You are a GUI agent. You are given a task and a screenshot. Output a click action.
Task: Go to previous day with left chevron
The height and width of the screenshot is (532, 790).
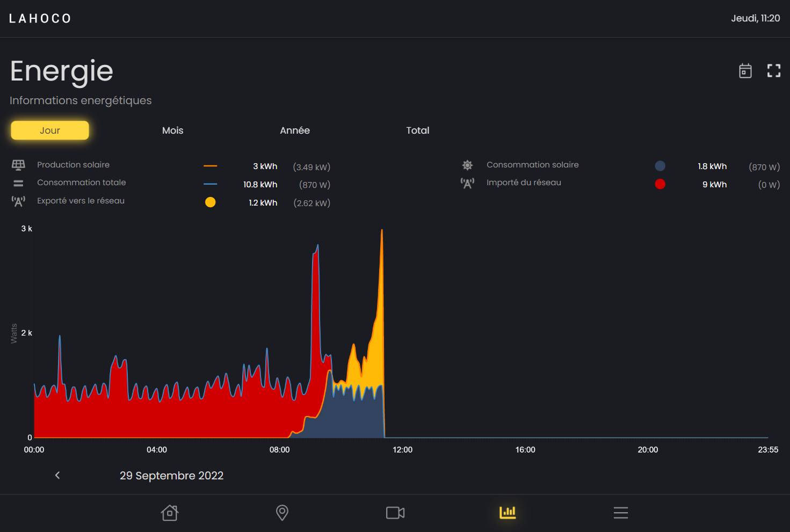[57, 475]
